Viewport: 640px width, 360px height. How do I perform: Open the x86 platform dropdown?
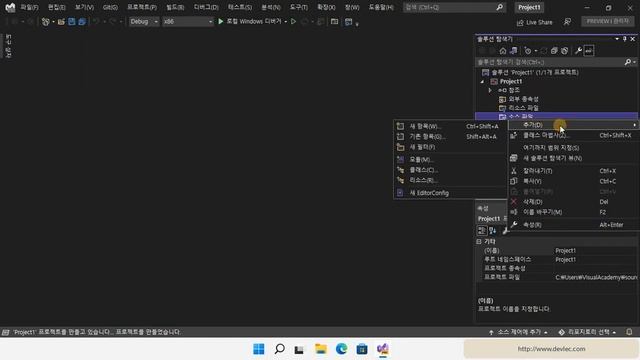click(188, 22)
